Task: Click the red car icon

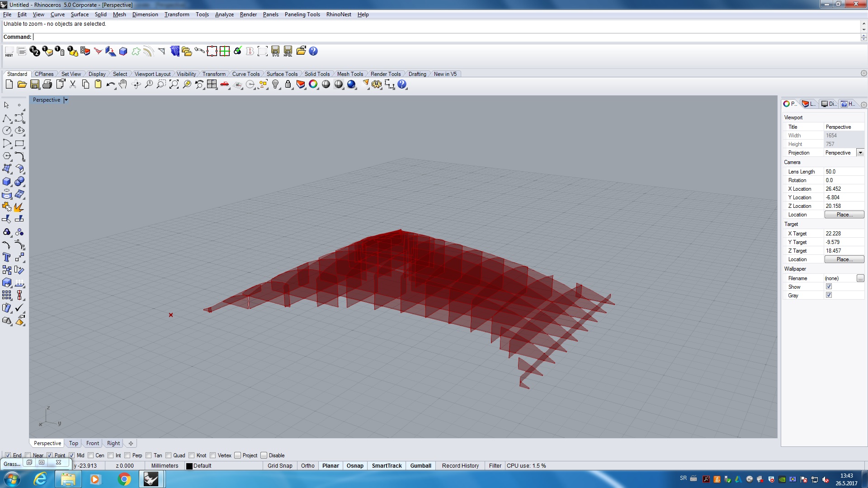Action: tap(225, 84)
